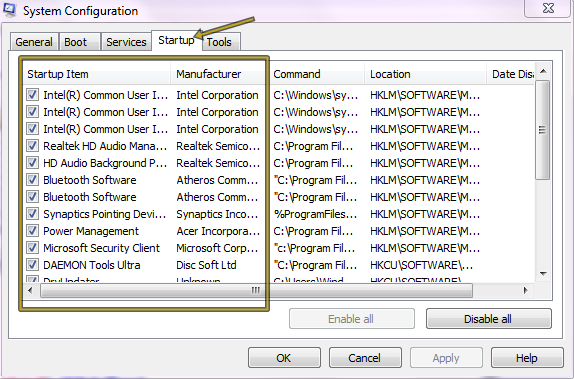Click the horizontal scrollbar thumb
The image size is (574, 379).
(256, 291)
